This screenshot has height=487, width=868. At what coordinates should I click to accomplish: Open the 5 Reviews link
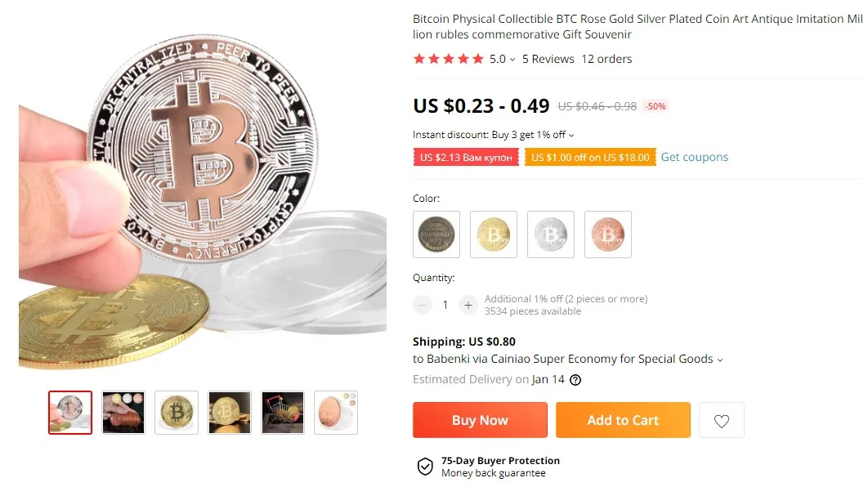[x=548, y=59]
